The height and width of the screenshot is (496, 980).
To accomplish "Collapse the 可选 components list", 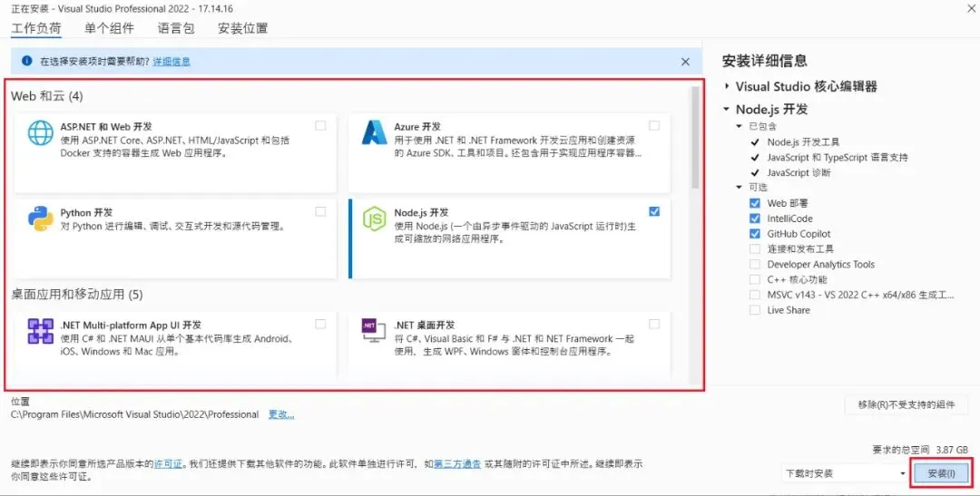I will click(x=740, y=188).
